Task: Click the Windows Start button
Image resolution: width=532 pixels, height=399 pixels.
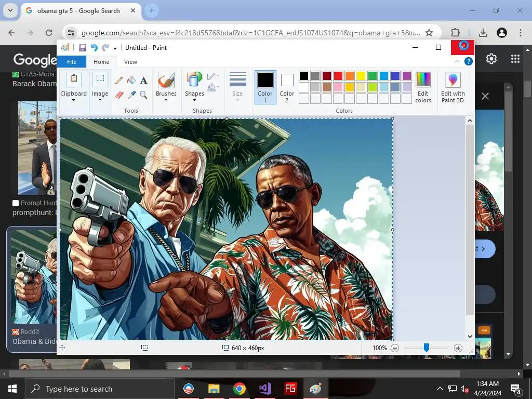Action: (12, 389)
